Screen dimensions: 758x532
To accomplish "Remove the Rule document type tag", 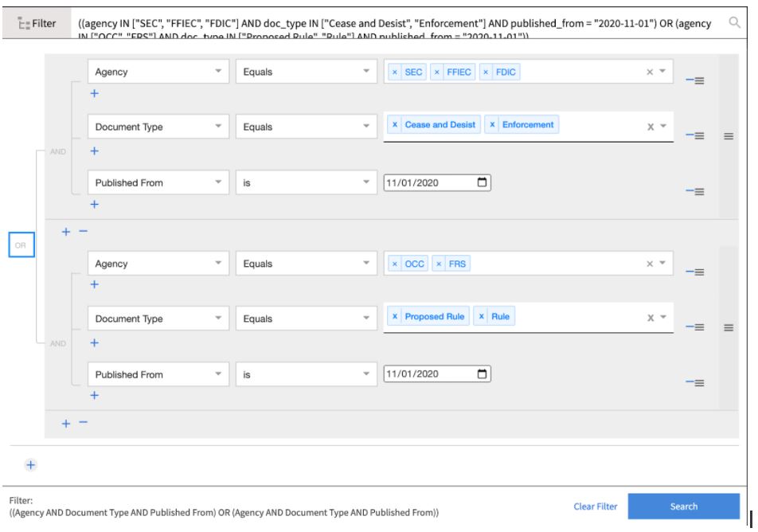I will tap(481, 316).
